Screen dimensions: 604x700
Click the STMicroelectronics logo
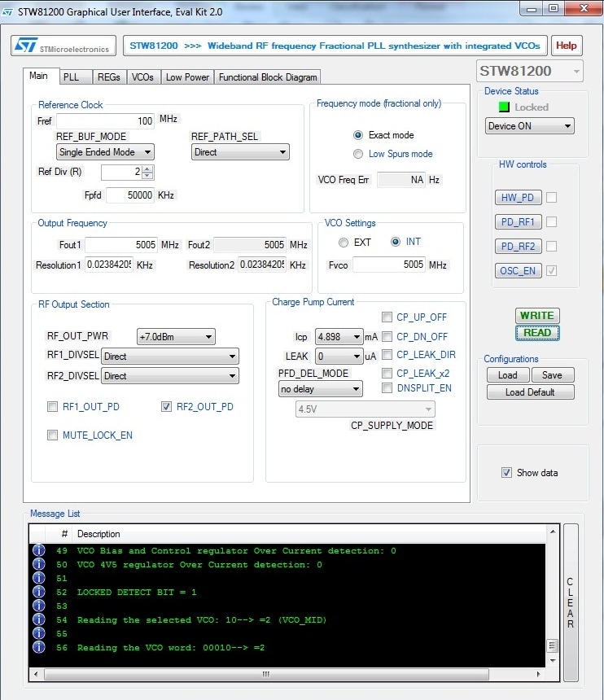pyautogui.click(x=63, y=46)
